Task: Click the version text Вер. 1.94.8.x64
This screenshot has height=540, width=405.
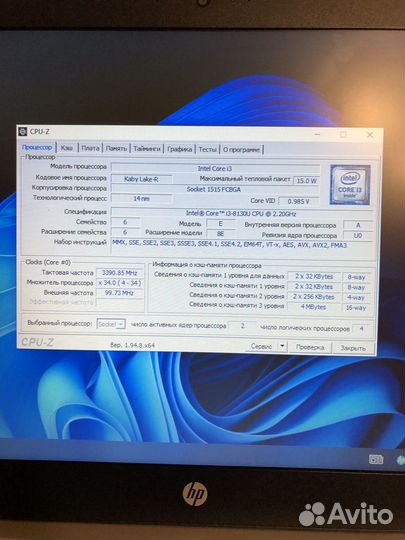Action: tap(132, 345)
